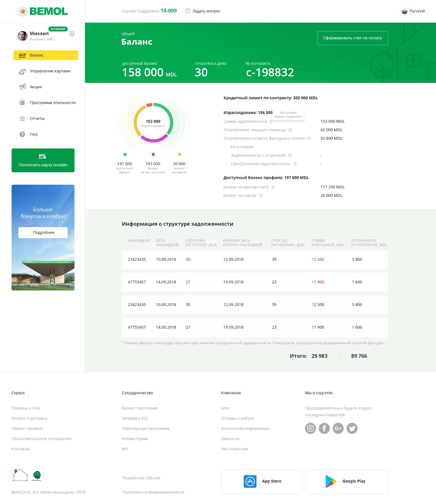Click the BEMOL logo
436x504 pixels.
point(42,11)
